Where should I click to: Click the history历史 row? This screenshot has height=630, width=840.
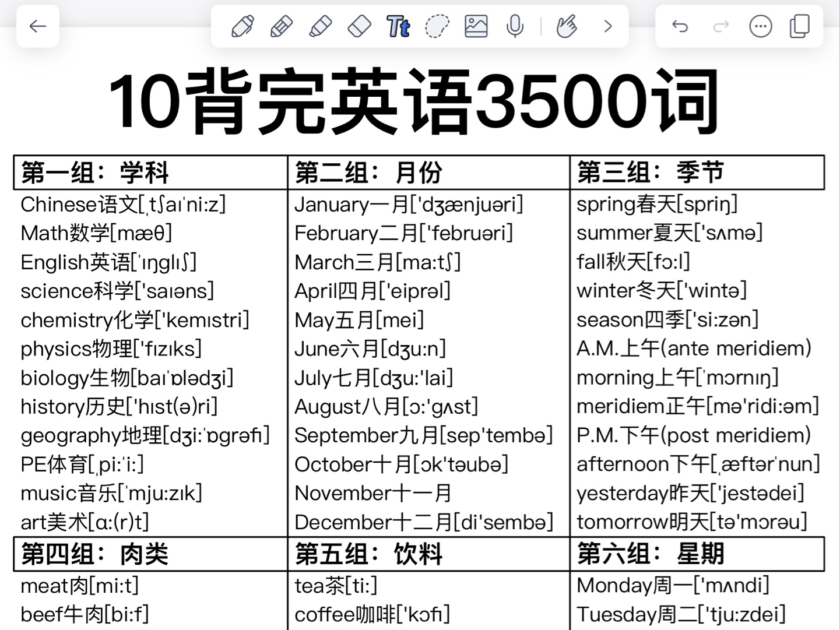(x=119, y=407)
